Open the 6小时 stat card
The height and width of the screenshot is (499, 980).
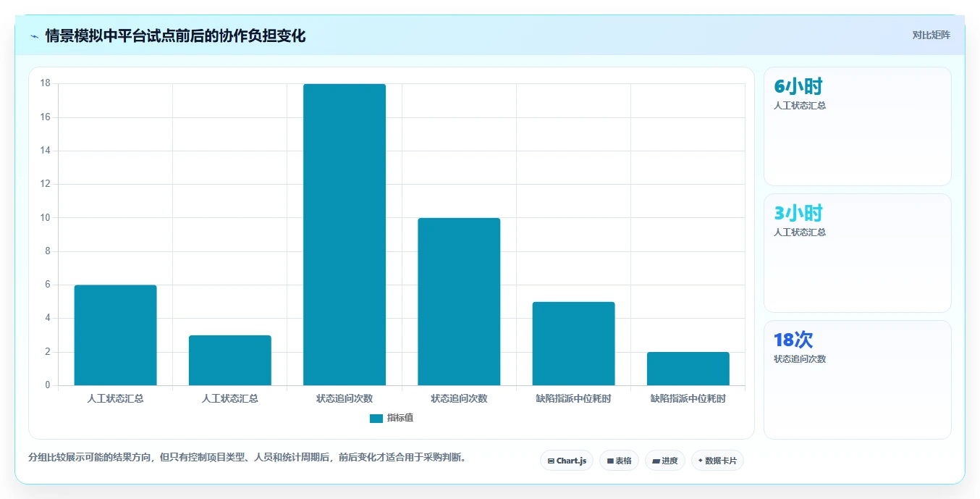pos(858,127)
